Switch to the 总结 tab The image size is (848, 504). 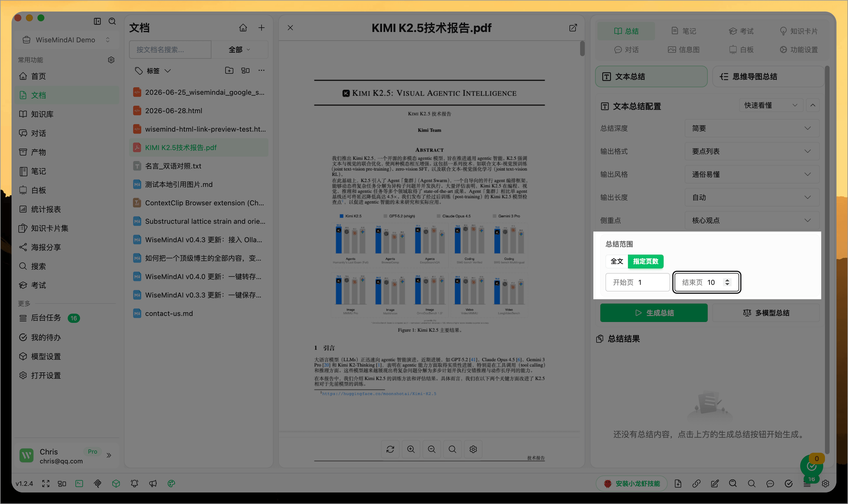pos(626,31)
